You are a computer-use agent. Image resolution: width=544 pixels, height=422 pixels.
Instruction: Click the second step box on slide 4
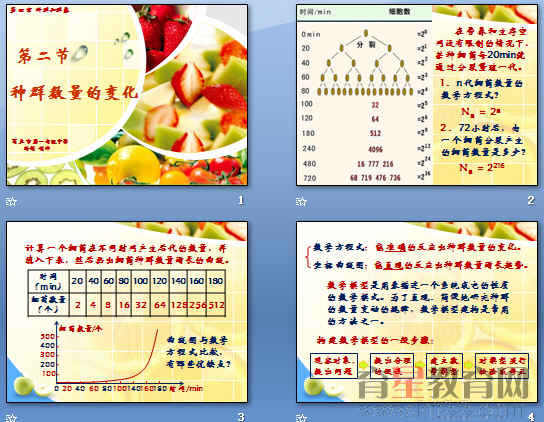tap(392, 366)
